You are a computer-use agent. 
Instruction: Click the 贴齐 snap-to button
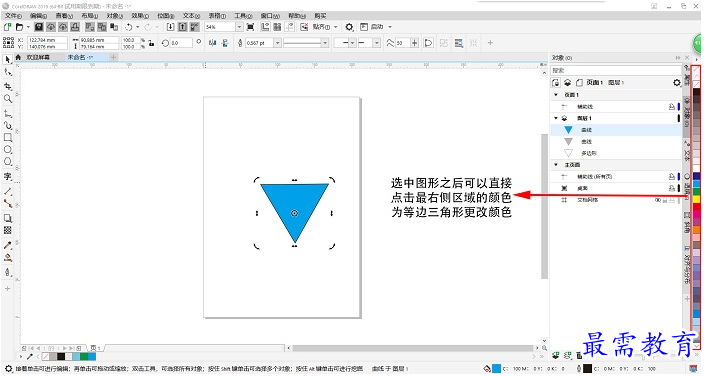click(321, 27)
